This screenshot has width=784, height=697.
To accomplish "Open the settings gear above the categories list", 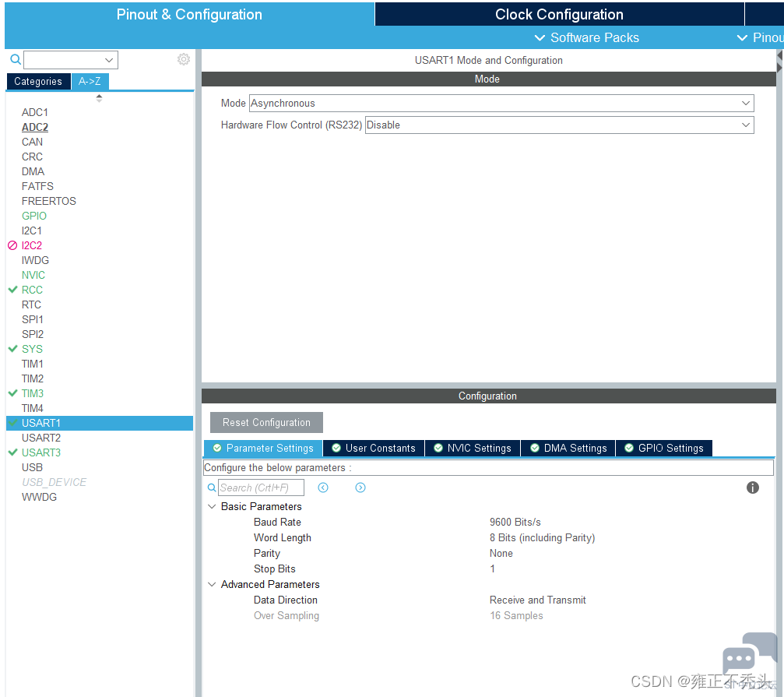I will 184,59.
